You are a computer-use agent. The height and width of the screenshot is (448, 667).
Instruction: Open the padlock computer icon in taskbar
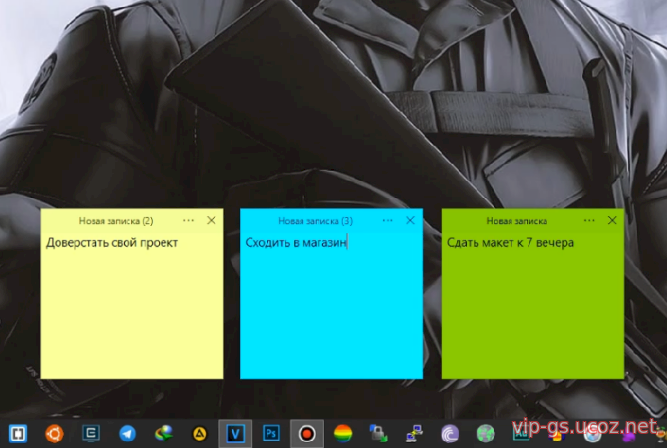[x=378, y=433]
